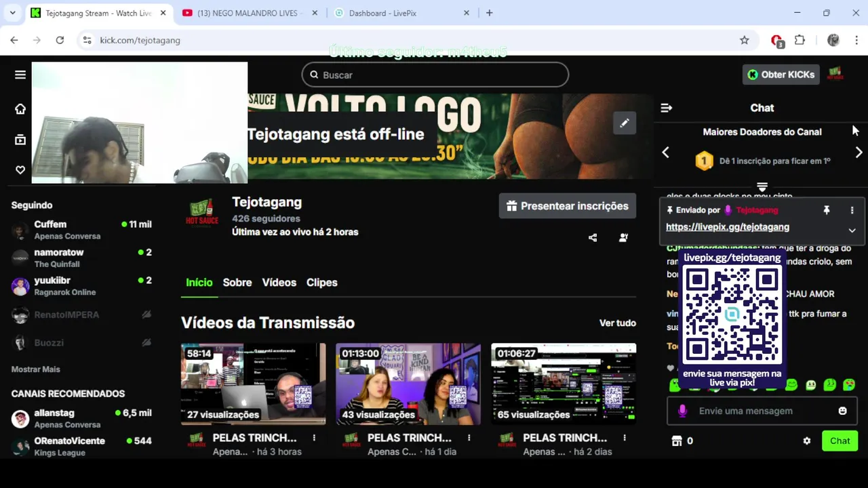Show previous top donors slide
Image resolution: width=868 pixels, height=488 pixels.
click(666, 152)
